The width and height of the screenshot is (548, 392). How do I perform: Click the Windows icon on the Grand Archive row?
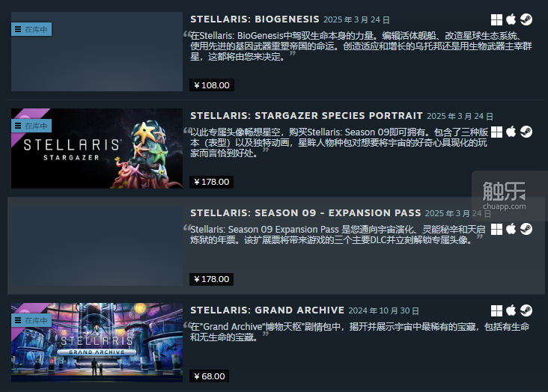click(x=496, y=310)
